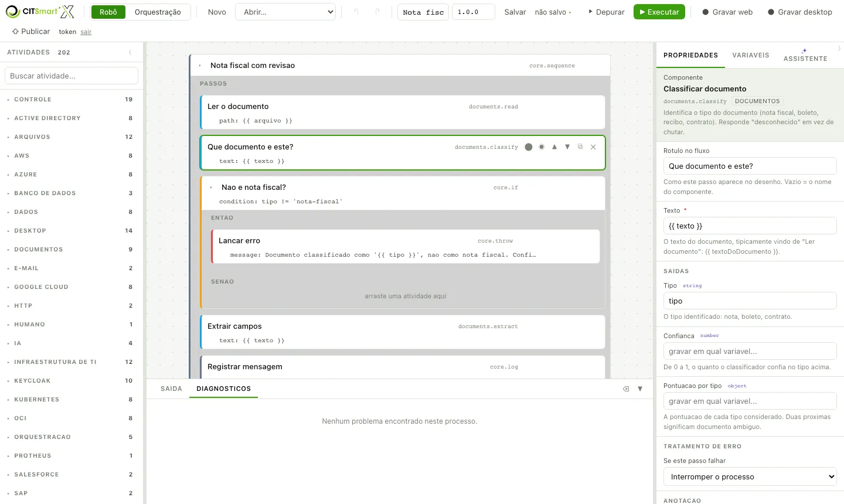Collapse the bottom panel with down triangle
The image size is (844, 504).
coord(640,389)
